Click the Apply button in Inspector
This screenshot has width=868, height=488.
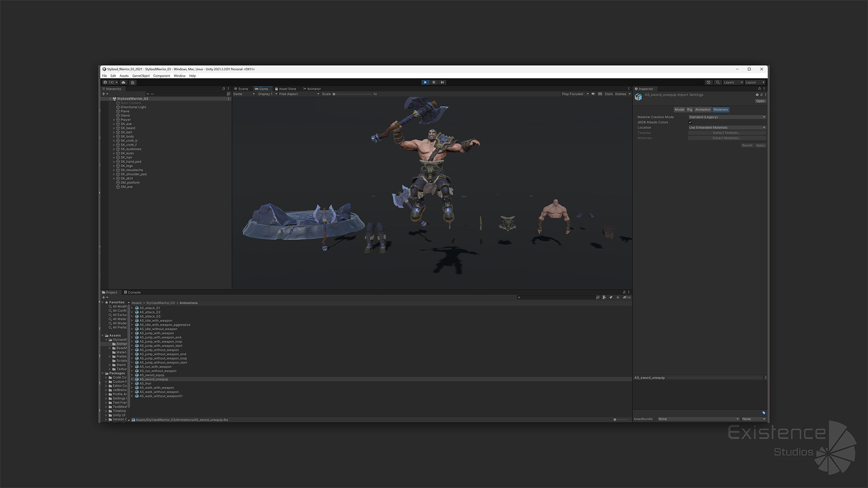coord(760,145)
